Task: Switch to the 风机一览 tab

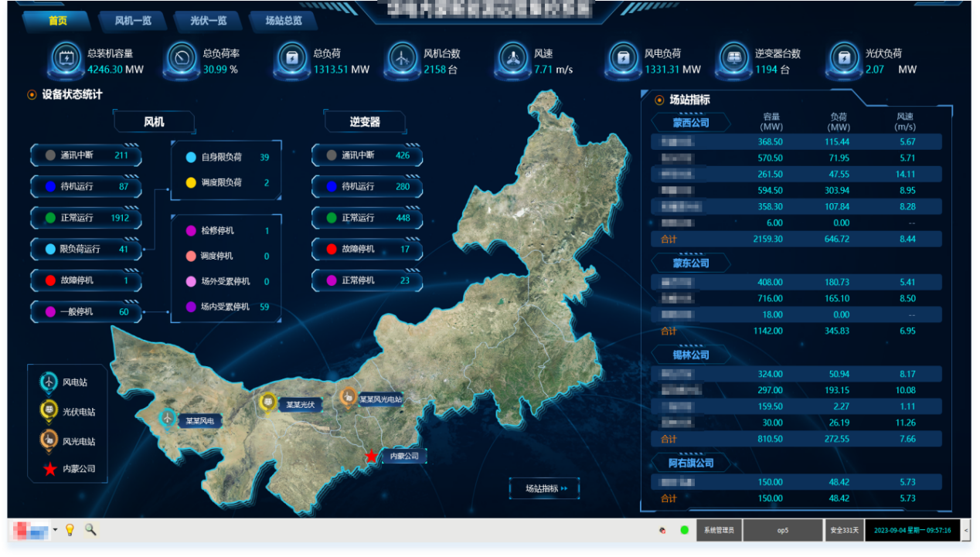Action: click(x=133, y=21)
